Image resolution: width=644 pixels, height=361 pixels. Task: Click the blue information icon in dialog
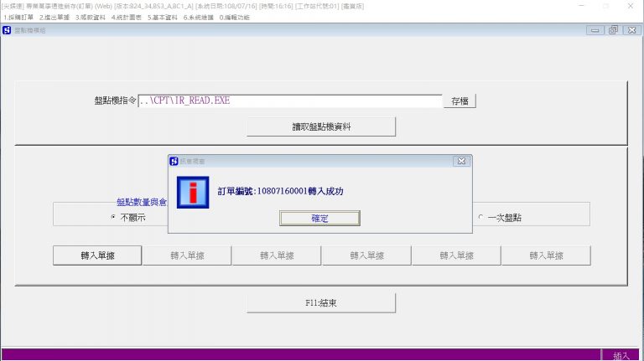click(193, 193)
